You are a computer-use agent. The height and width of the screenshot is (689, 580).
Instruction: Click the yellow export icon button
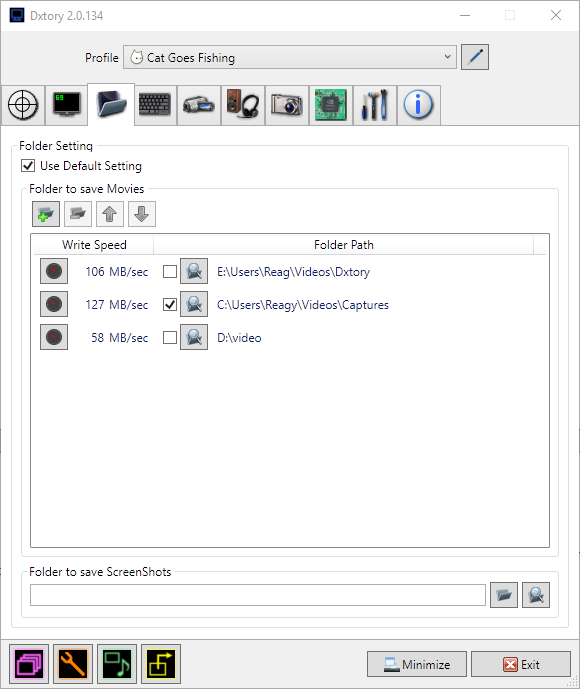161,664
